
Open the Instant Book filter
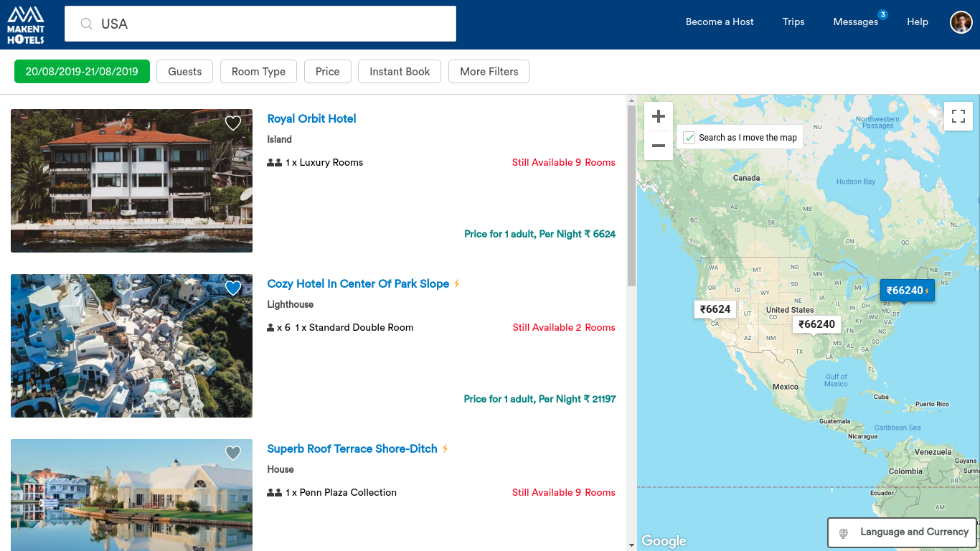(400, 72)
